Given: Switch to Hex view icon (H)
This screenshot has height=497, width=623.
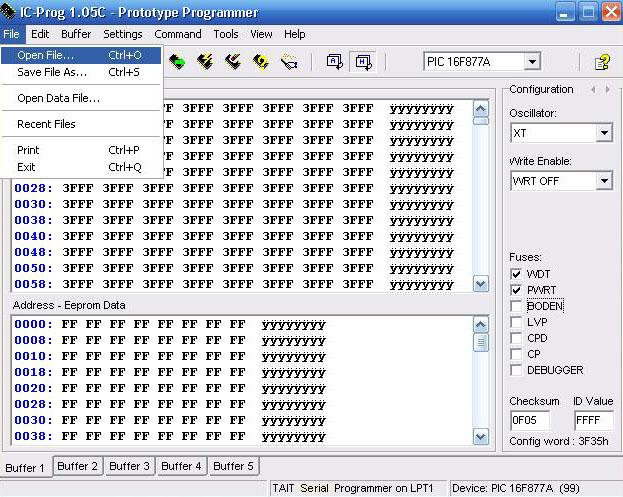Looking at the screenshot, I should (x=364, y=62).
